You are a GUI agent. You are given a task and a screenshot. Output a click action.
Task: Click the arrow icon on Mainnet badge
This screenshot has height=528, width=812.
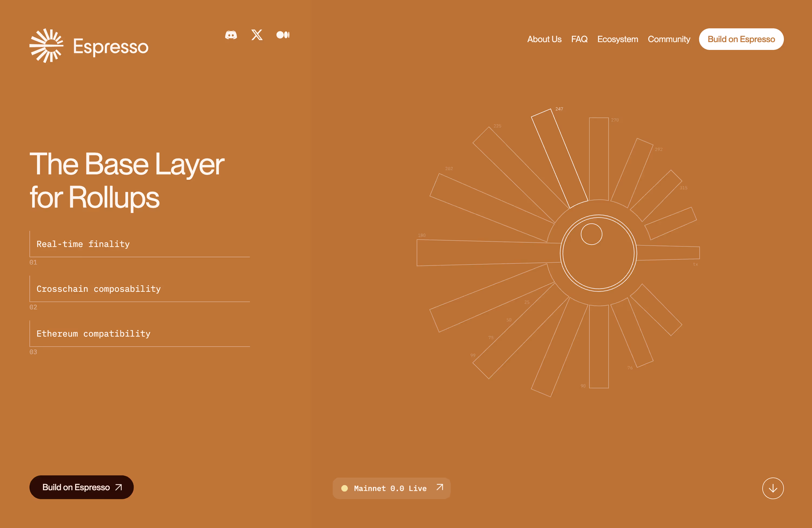[x=440, y=488]
